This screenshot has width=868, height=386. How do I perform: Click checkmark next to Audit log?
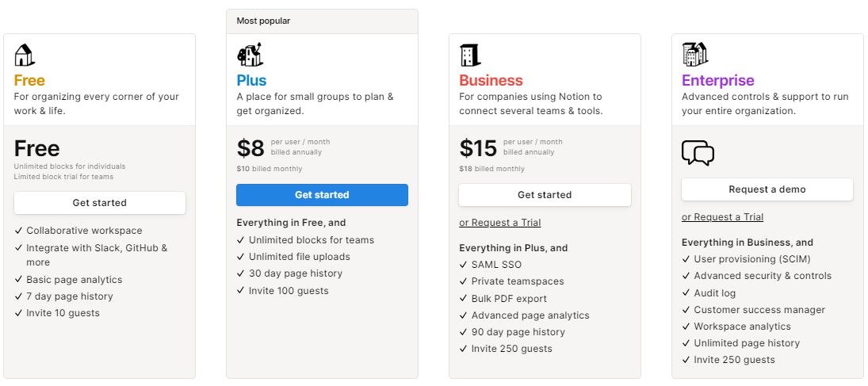pos(686,293)
